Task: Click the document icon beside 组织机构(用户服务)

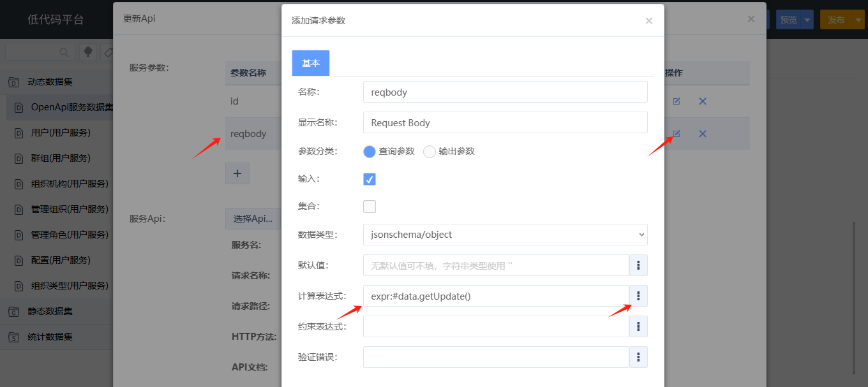Action: click(x=19, y=184)
